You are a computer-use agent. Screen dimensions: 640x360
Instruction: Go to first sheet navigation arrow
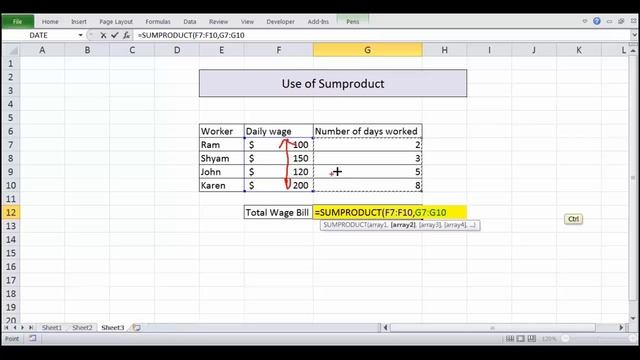coord(7,327)
